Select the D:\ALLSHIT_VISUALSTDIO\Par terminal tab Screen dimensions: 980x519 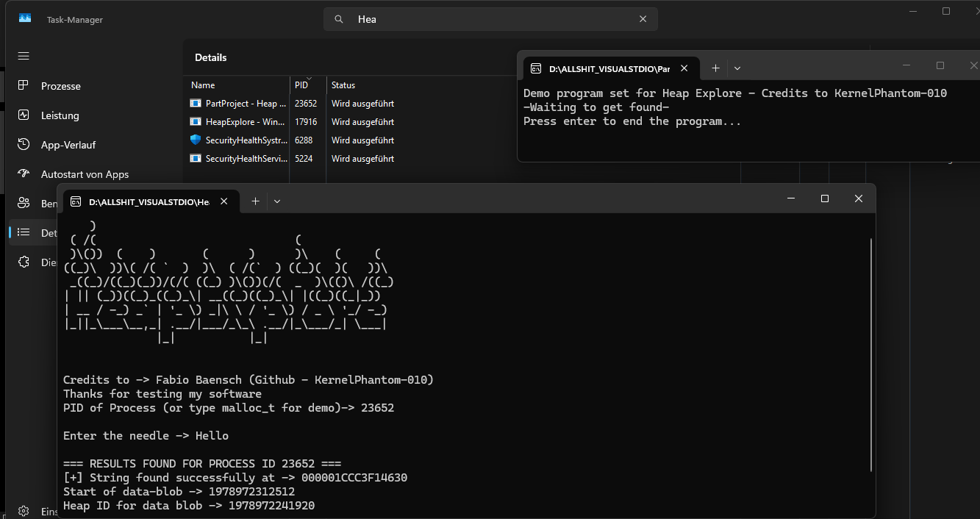click(x=611, y=68)
